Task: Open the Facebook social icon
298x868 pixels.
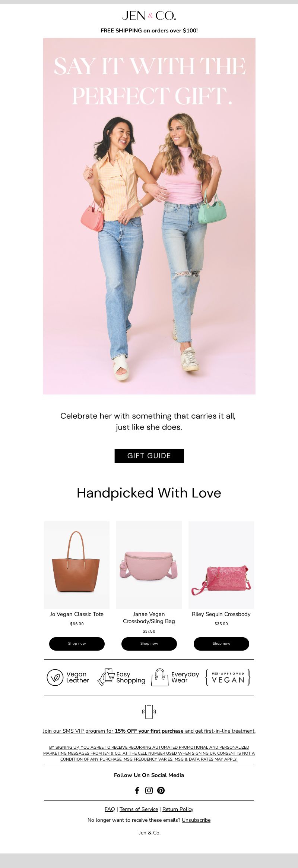Action: pyautogui.click(x=137, y=790)
